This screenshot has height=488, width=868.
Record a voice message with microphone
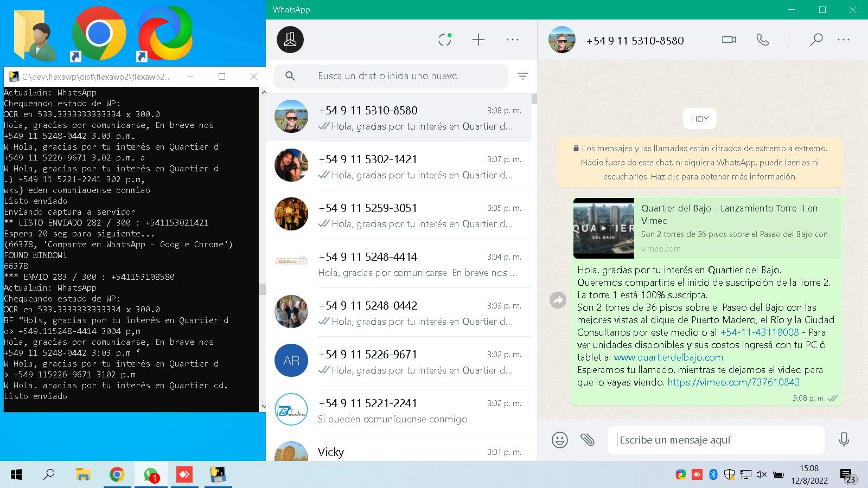pos(844,439)
